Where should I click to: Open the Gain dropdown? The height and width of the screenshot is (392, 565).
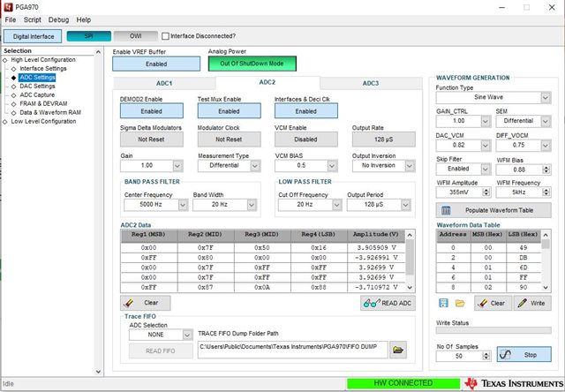177,166
